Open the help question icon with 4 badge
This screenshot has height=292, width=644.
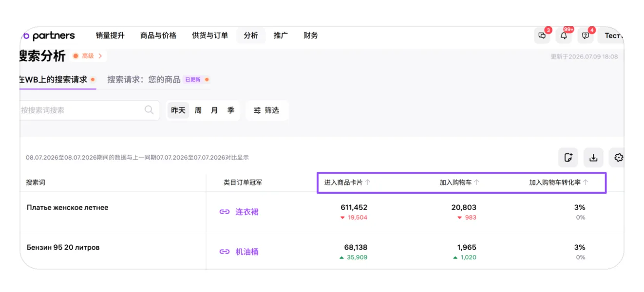pyautogui.click(x=586, y=36)
